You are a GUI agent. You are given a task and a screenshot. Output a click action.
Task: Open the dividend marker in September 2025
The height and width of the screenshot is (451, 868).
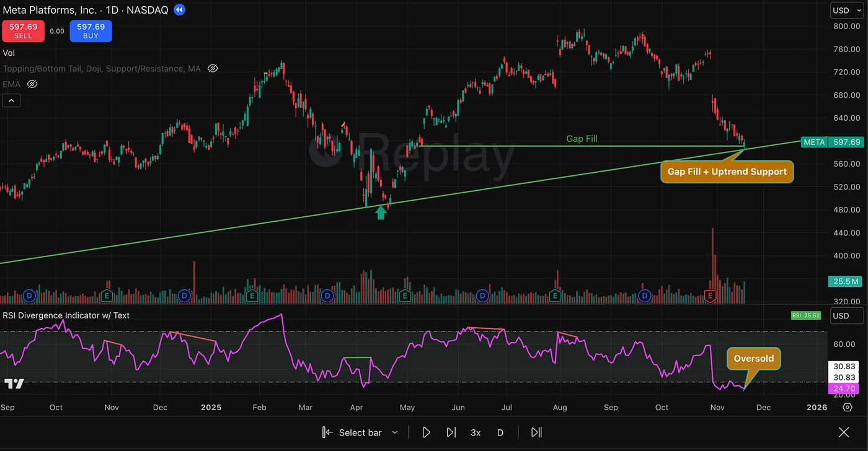click(x=645, y=296)
